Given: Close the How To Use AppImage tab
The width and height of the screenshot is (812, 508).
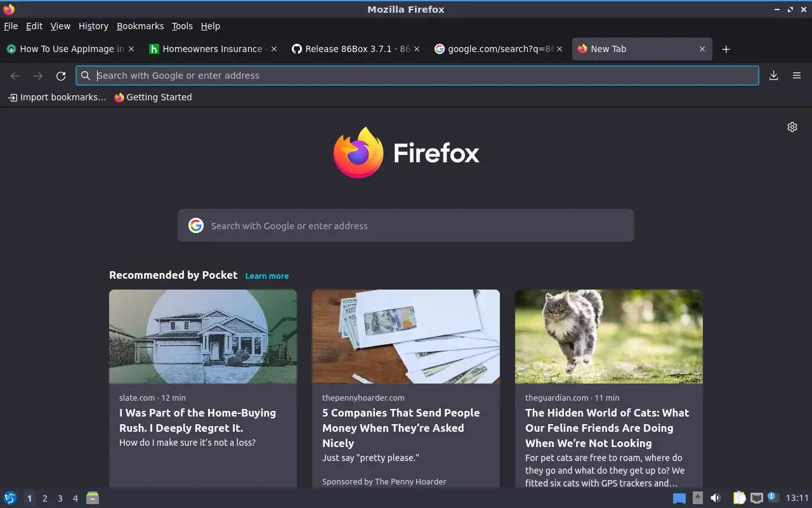Looking at the screenshot, I should pos(131,49).
